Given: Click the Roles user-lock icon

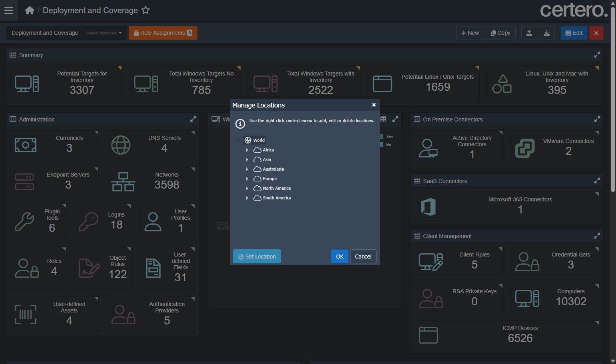Looking at the screenshot, I should (26, 268).
